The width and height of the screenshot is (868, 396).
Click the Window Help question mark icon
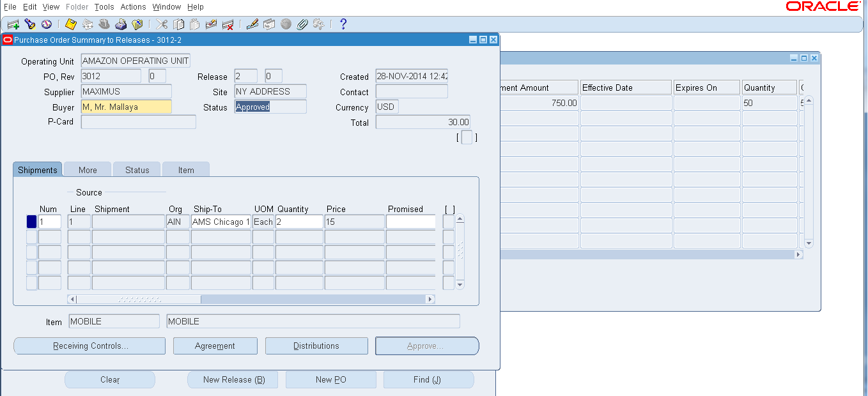343,24
